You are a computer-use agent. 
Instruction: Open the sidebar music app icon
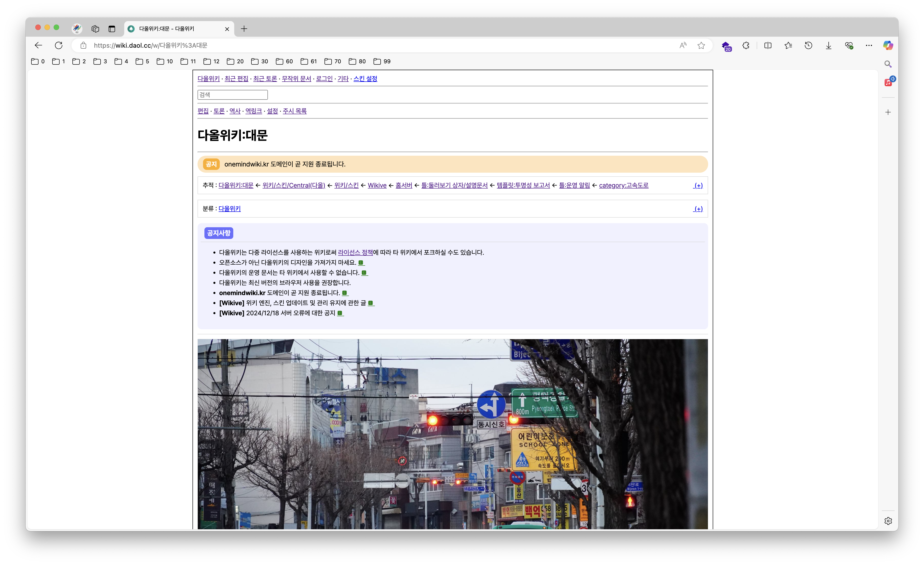click(x=888, y=82)
